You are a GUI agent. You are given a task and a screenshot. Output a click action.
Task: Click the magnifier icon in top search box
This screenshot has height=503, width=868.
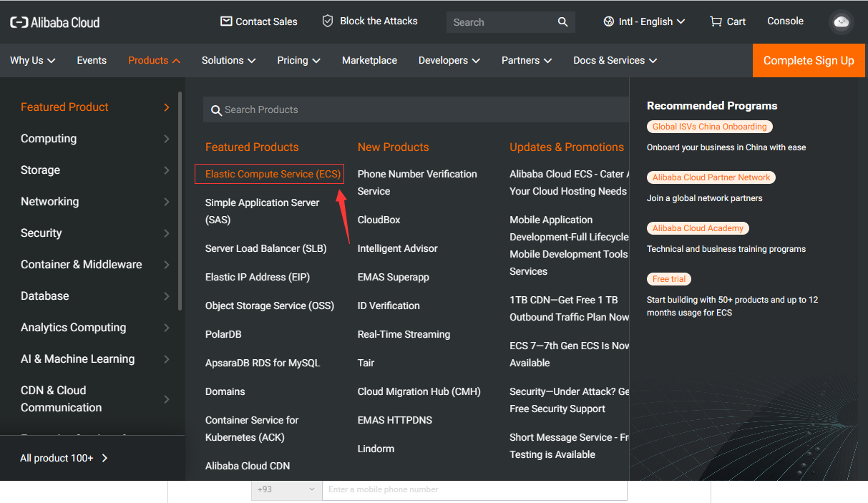pyautogui.click(x=563, y=22)
